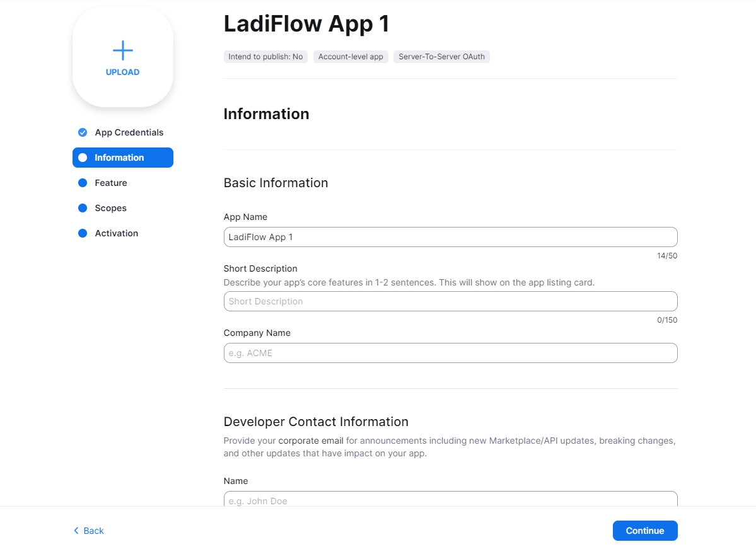Open the App Credentials step
The height and width of the screenshot is (554, 756).
129,132
